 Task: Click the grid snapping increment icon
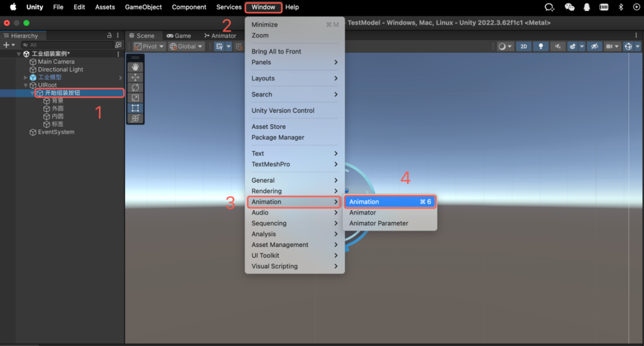click(239, 46)
